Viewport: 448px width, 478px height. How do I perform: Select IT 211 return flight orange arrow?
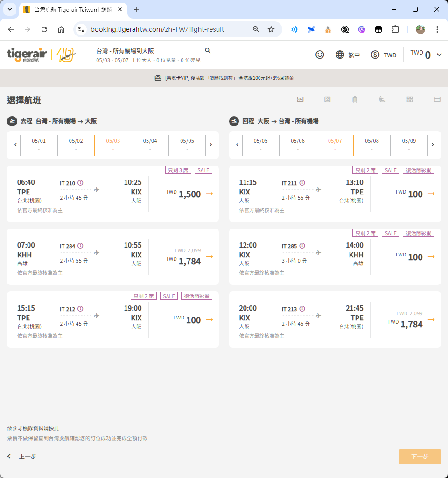pyautogui.click(x=431, y=194)
